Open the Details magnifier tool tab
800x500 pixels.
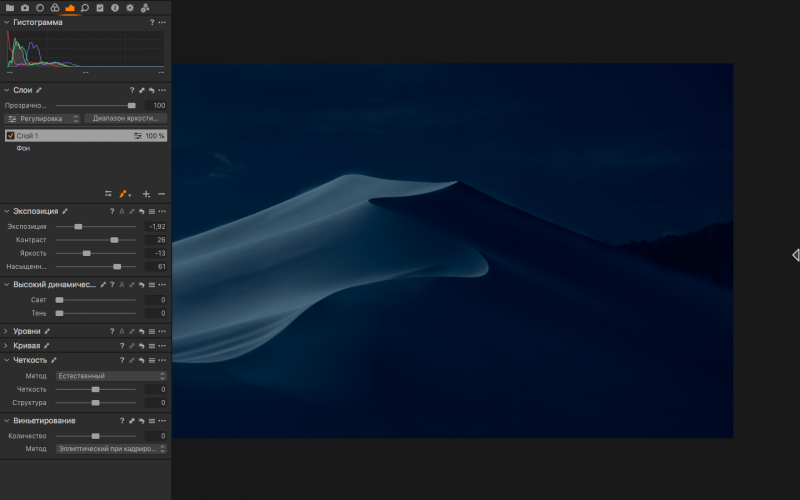[x=85, y=8]
